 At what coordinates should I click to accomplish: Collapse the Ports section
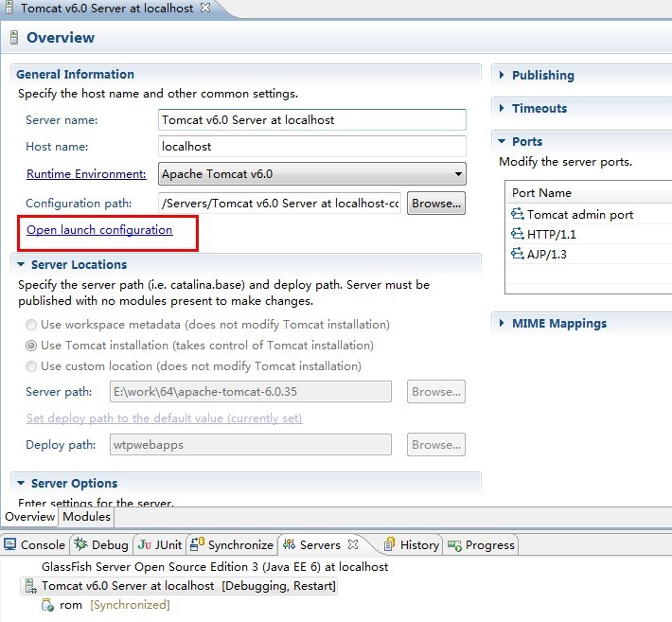click(x=502, y=141)
